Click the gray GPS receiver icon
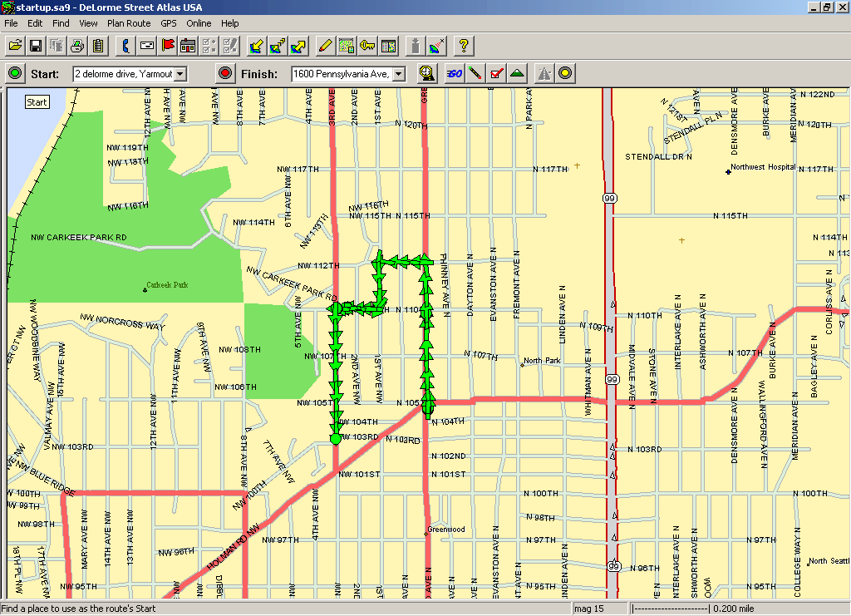851x616 pixels. [x=416, y=46]
